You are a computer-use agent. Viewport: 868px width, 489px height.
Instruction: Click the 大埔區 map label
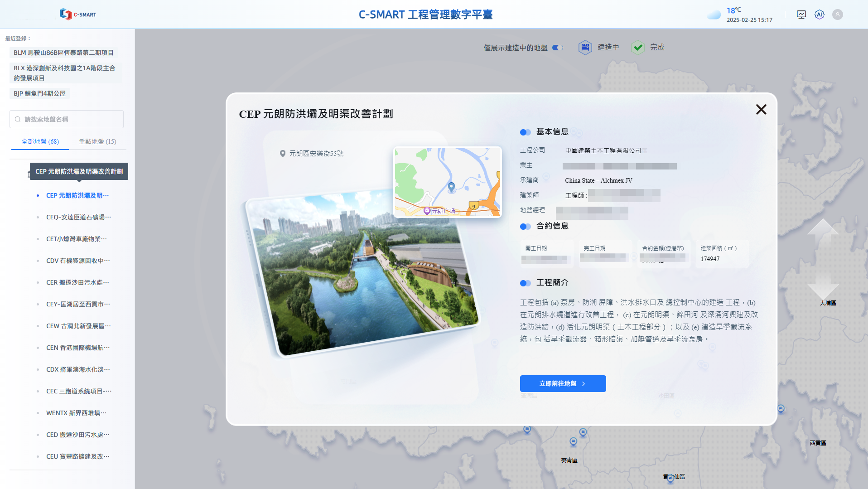[828, 303]
